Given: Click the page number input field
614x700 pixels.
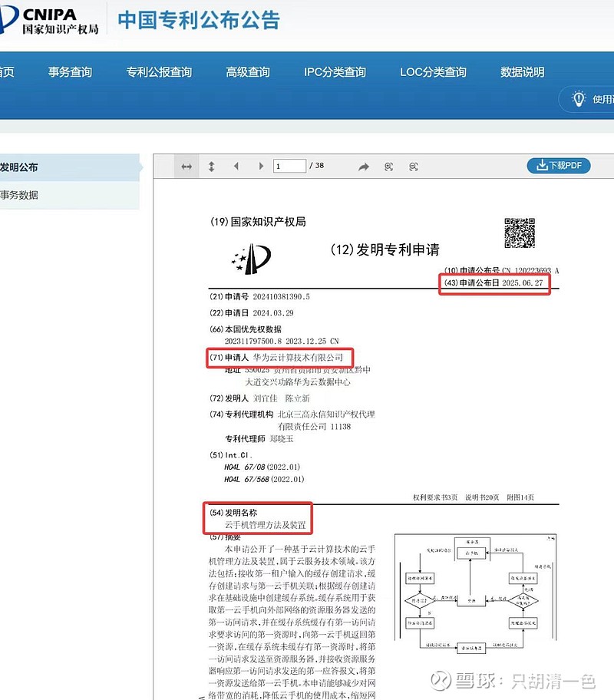Looking at the screenshot, I should click(x=289, y=166).
